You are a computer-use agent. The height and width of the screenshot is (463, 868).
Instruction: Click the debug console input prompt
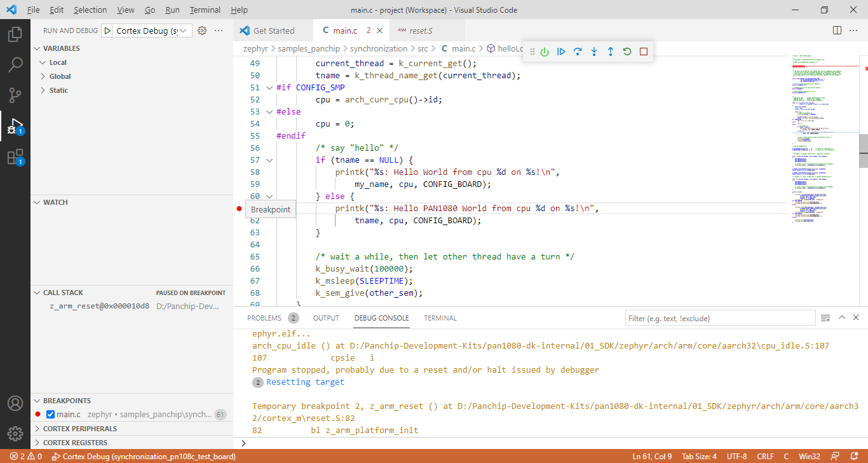550,443
